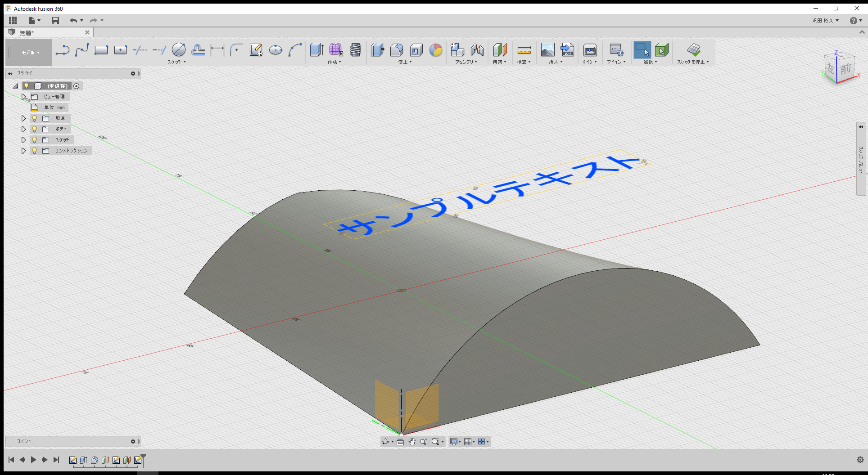Viewport: 868px width, 475px height.
Task: Open Scripts and Add-Ins icon
Action: pyautogui.click(x=616, y=50)
